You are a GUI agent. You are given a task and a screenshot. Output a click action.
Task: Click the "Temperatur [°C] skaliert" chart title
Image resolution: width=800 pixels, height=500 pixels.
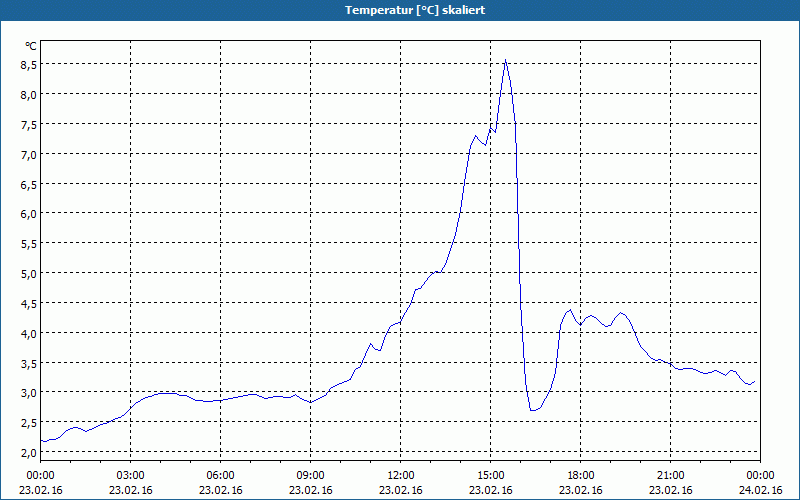(x=415, y=10)
